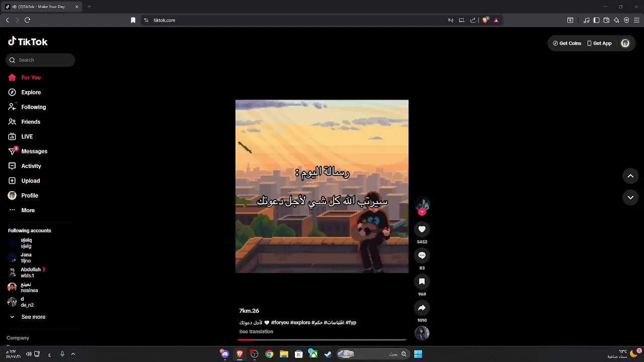This screenshot has width=644, height=362.
Task: Open the Brave VPN shield icon
Action: click(626, 20)
